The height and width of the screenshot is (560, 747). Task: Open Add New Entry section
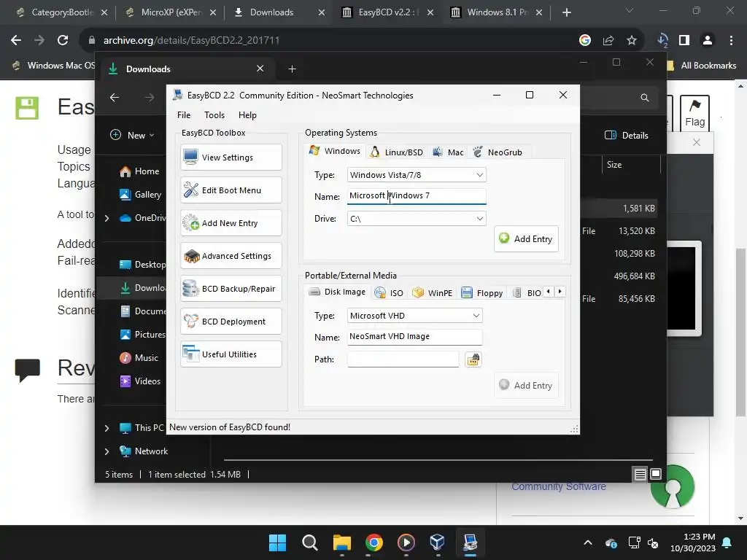click(x=231, y=223)
